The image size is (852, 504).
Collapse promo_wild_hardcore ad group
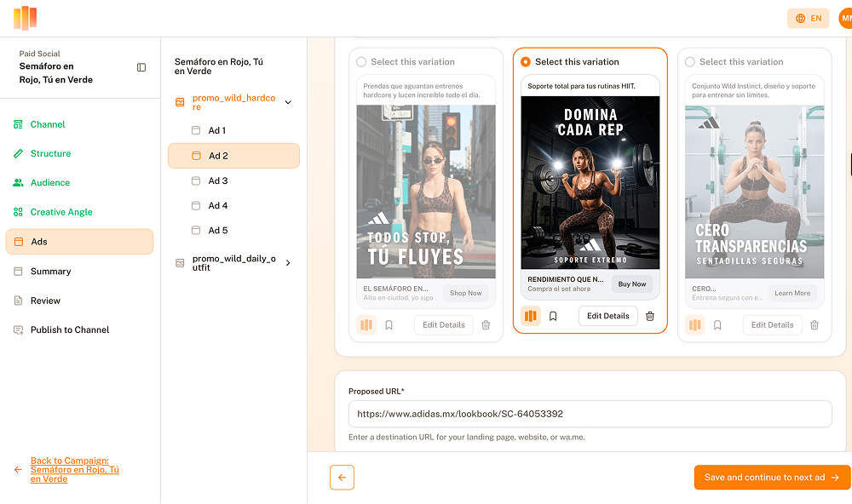(288, 102)
